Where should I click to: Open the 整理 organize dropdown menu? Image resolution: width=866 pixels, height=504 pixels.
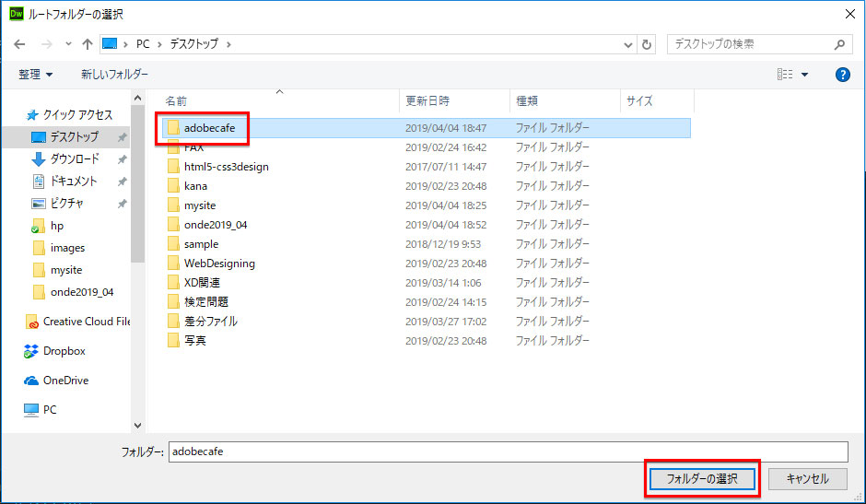[x=36, y=75]
